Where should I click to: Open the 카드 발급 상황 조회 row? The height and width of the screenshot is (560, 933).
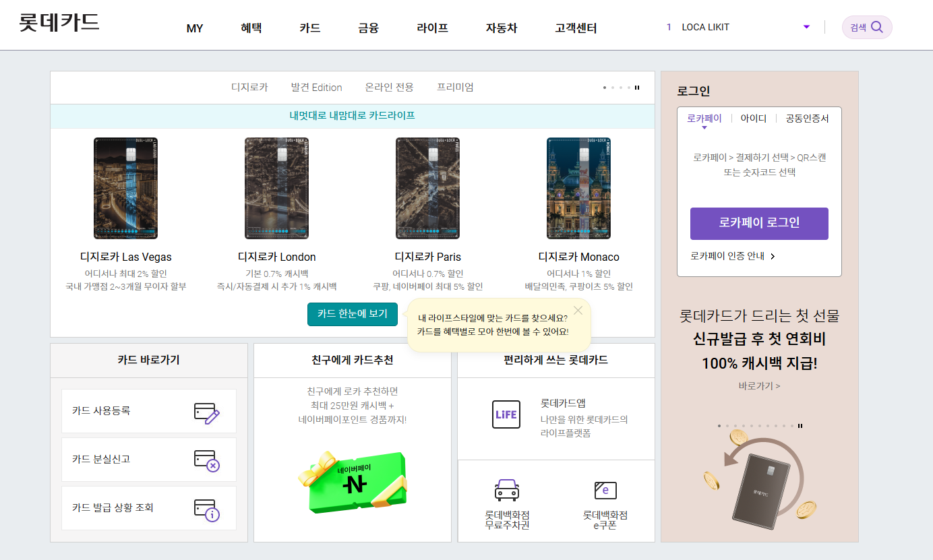[149, 508]
